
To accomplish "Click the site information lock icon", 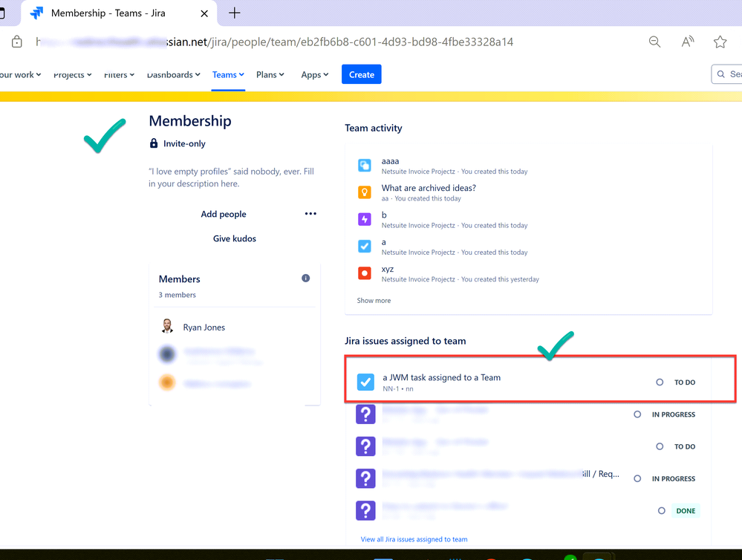I will click(17, 42).
